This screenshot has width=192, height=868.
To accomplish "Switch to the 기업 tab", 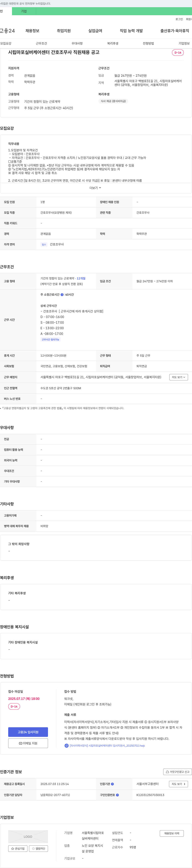I will [x=24, y=11].
